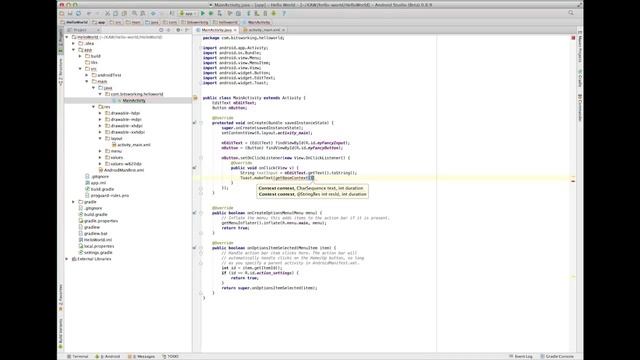Select local.properties file in tree

[99, 246]
